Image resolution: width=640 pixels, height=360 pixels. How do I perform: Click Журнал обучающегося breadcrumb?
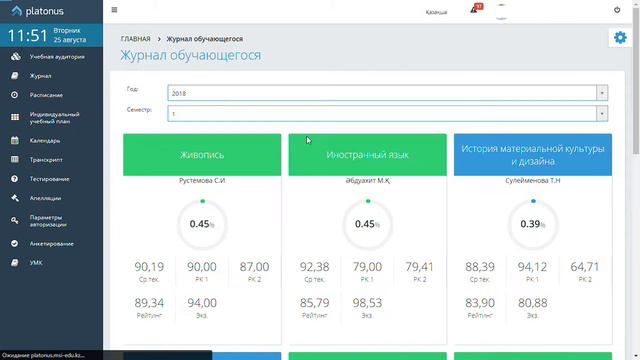click(x=204, y=39)
